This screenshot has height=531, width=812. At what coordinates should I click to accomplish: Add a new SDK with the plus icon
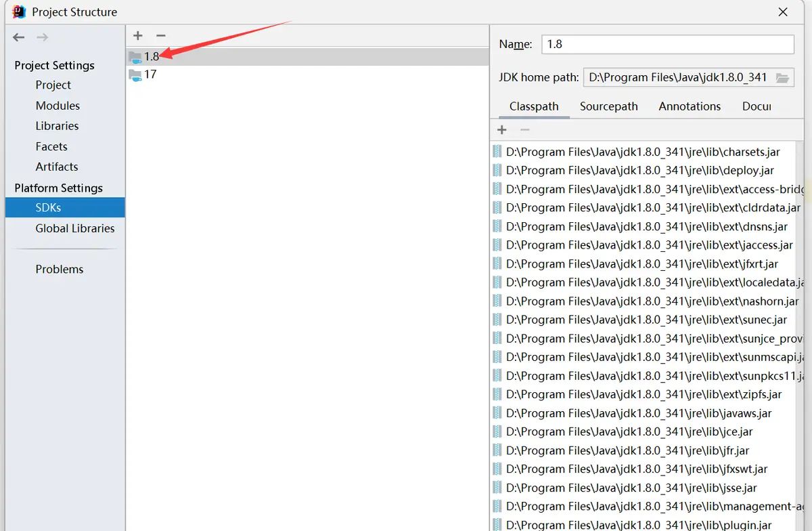(x=138, y=35)
